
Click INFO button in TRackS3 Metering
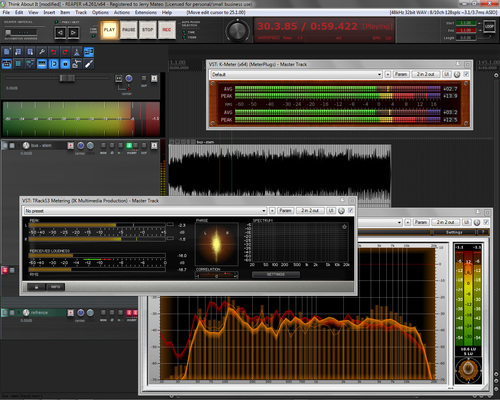coord(55,287)
